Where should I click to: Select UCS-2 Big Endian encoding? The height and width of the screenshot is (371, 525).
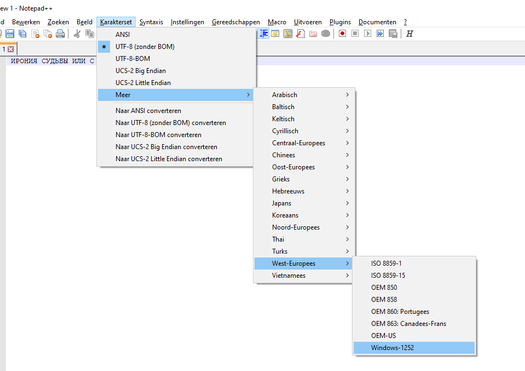[176, 71]
